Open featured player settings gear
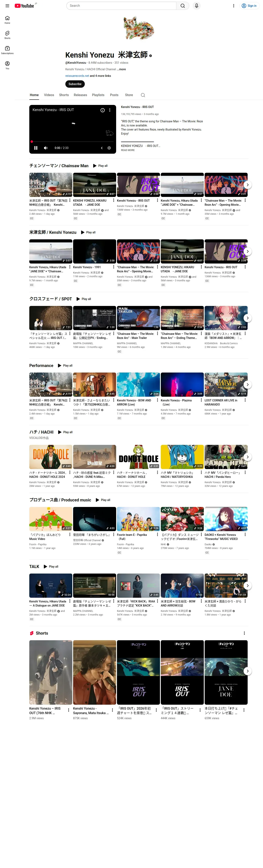Image resolution: width=263 pixels, height=868 pixels. 109,148
